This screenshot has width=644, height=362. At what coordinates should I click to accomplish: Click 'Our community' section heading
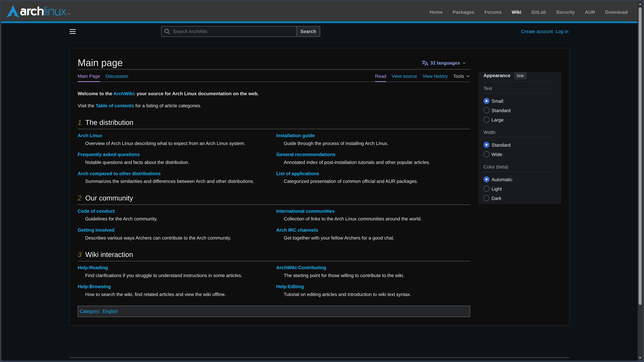click(x=109, y=198)
